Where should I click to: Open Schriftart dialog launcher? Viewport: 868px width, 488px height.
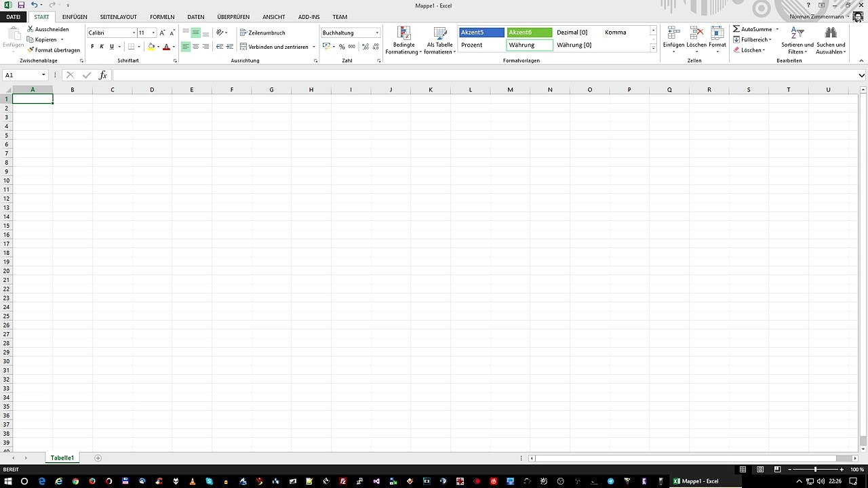[x=175, y=61]
